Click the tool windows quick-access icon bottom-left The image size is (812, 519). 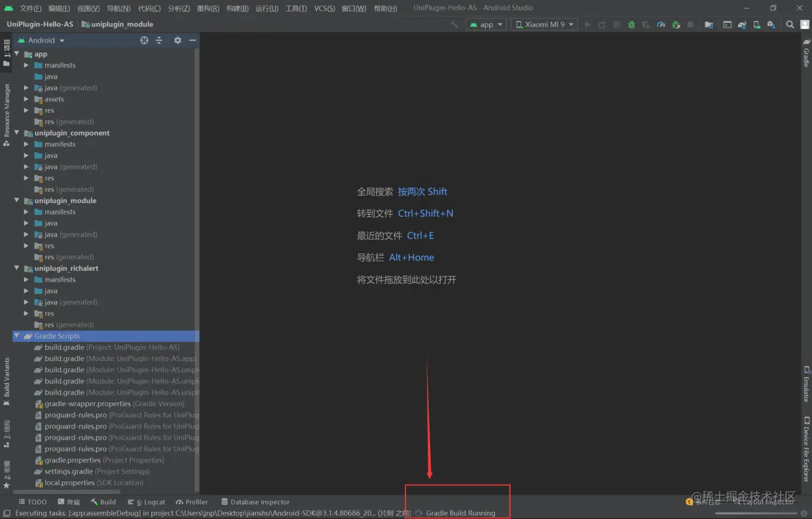(7, 513)
